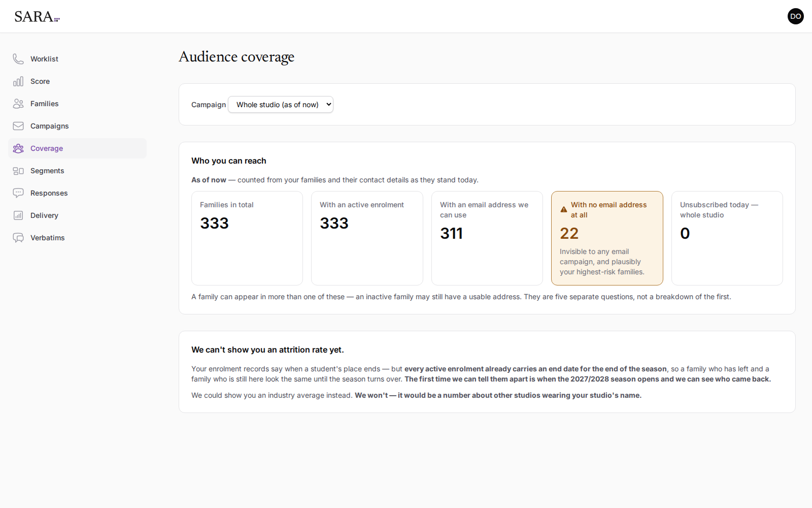
Task: Click the Campaign label text
Action: [209, 105]
